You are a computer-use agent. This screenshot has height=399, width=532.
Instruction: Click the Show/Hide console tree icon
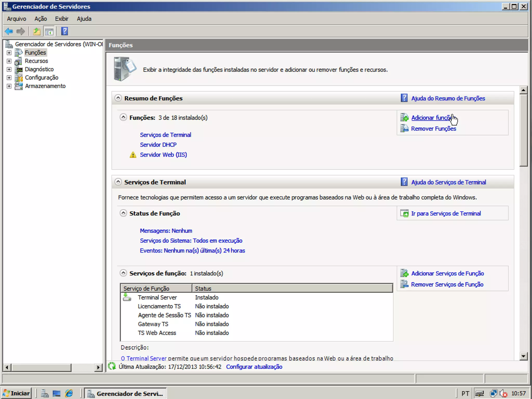coord(49,31)
